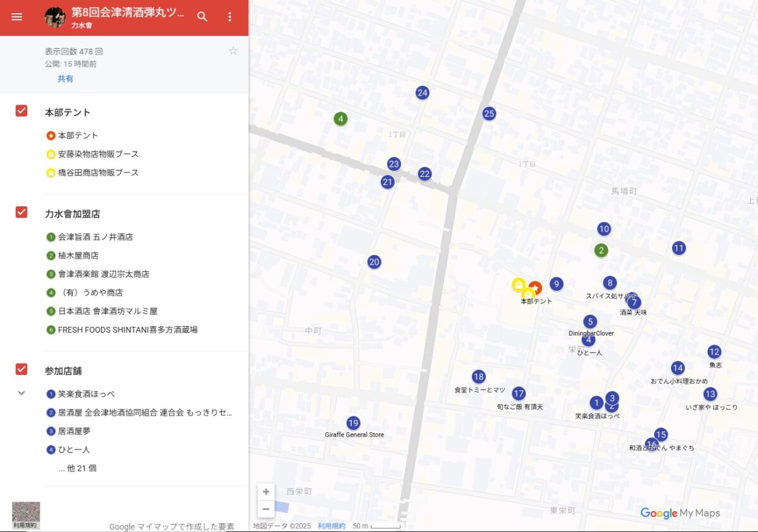Select blue map marker 9

(556, 284)
